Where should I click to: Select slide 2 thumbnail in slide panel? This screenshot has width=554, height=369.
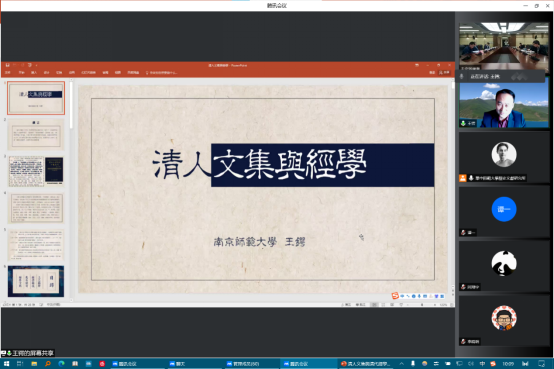tap(36, 135)
